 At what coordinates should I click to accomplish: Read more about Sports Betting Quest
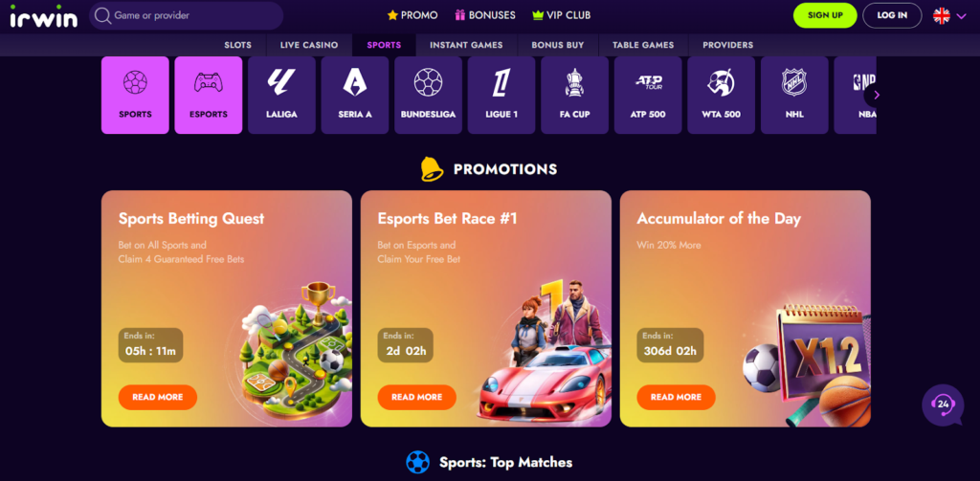pyautogui.click(x=158, y=397)
